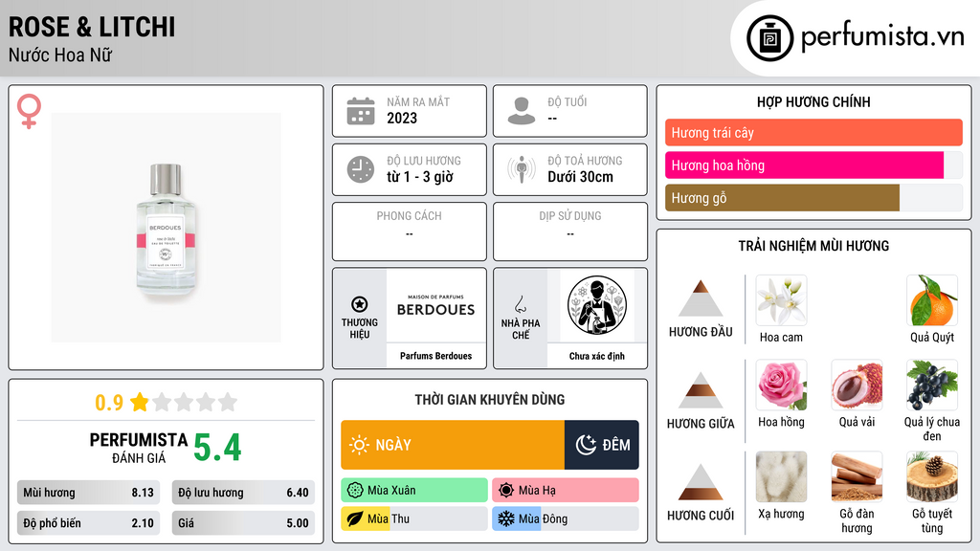Click the 2023 release year value

pyautogui.click(x=402, y=118)
